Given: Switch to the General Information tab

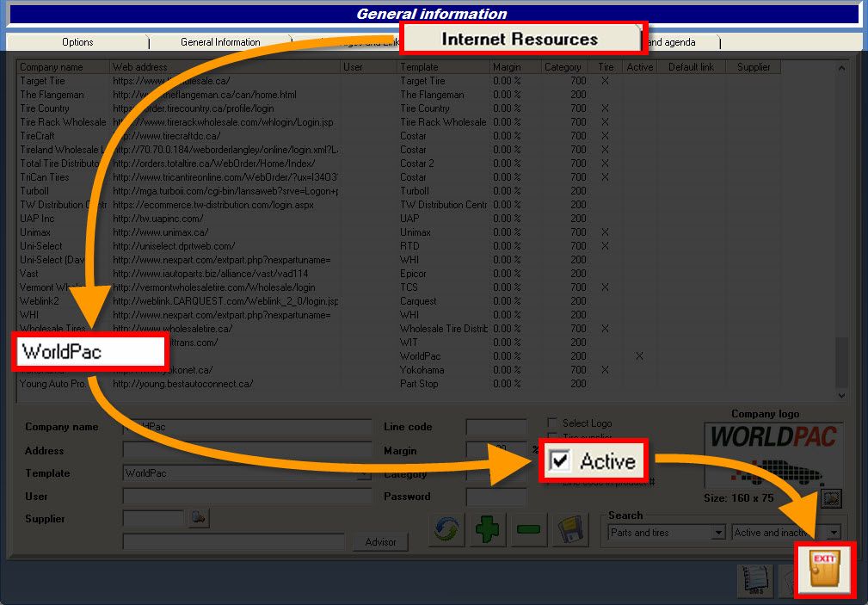Looking at the screenshot, I should pos(220,42).
